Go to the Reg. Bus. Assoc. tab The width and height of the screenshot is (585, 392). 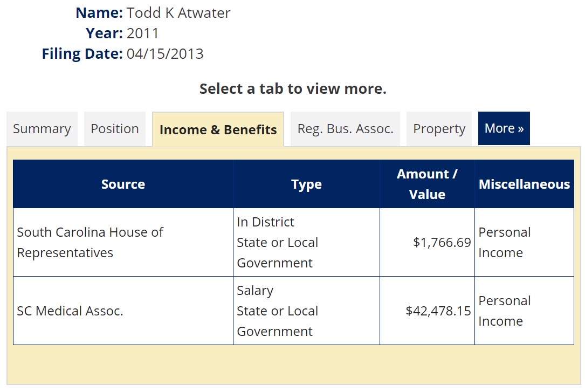coord(345,129)
